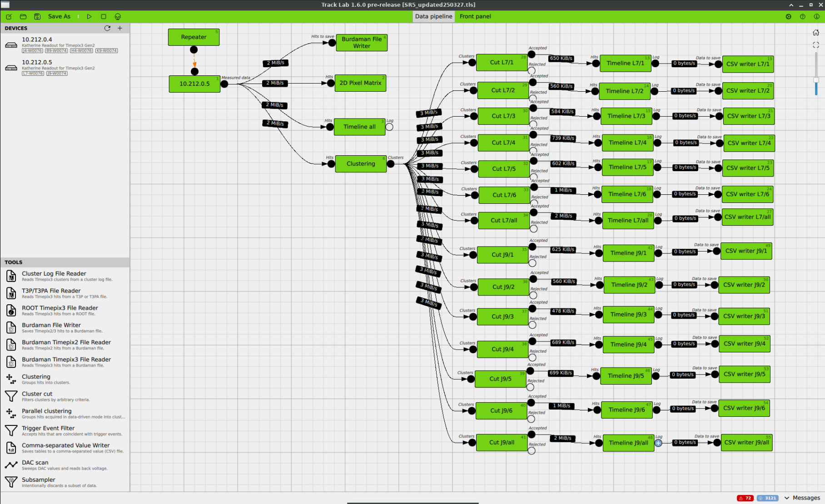The width and height of the screenshot is (825, 504).
Task: Open the help question mark icon
Action: pyautogui.click(x=802, y=16)
